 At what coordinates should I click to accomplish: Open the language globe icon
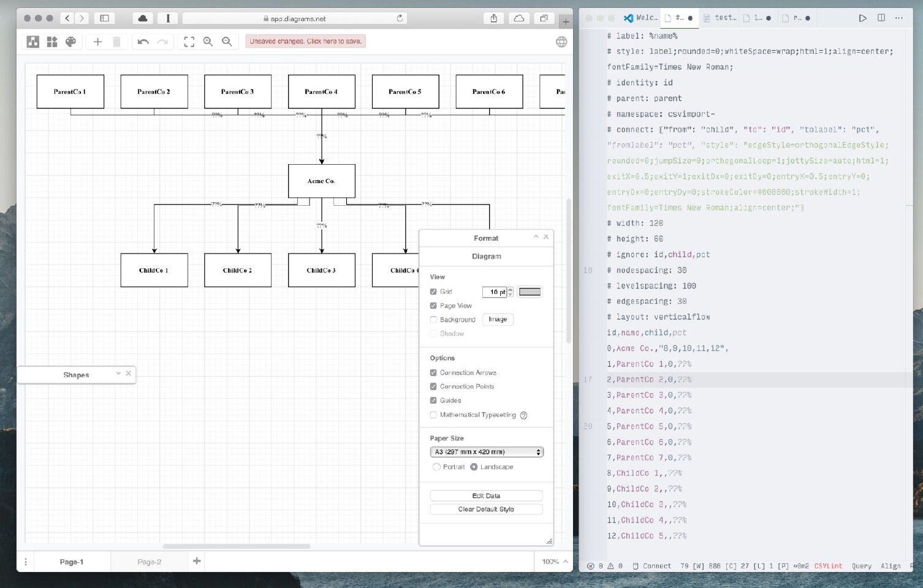(x=561, y=42)
